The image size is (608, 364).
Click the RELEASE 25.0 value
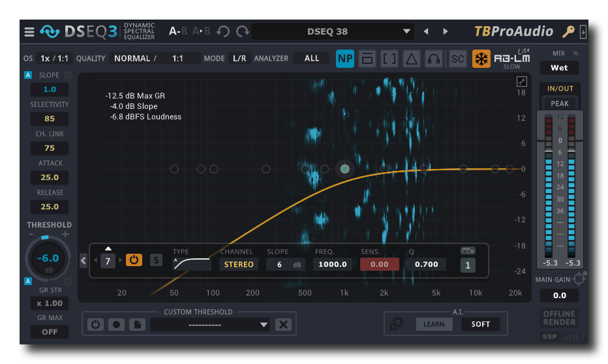[x=50, y=207]
